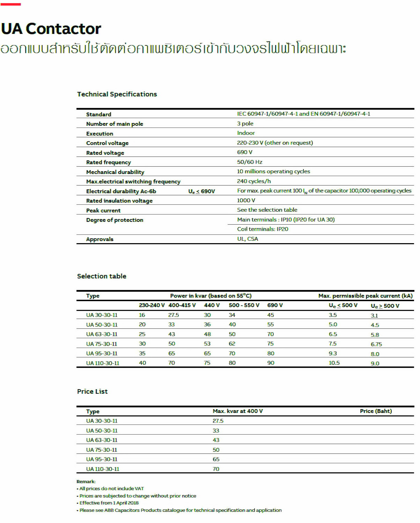Click the "Ue ≥ 500 V" column header

tap(385, 306)
